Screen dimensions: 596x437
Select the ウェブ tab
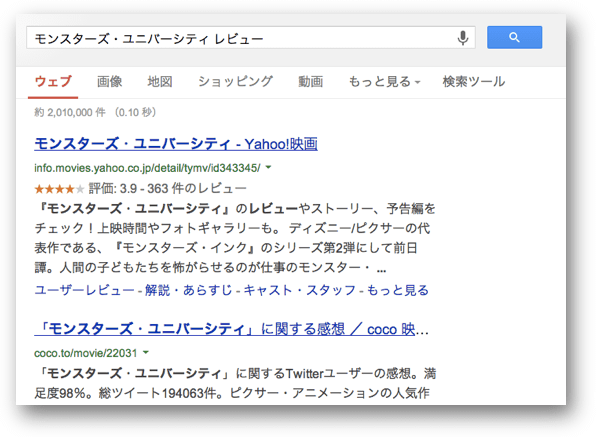coord(53,81)
